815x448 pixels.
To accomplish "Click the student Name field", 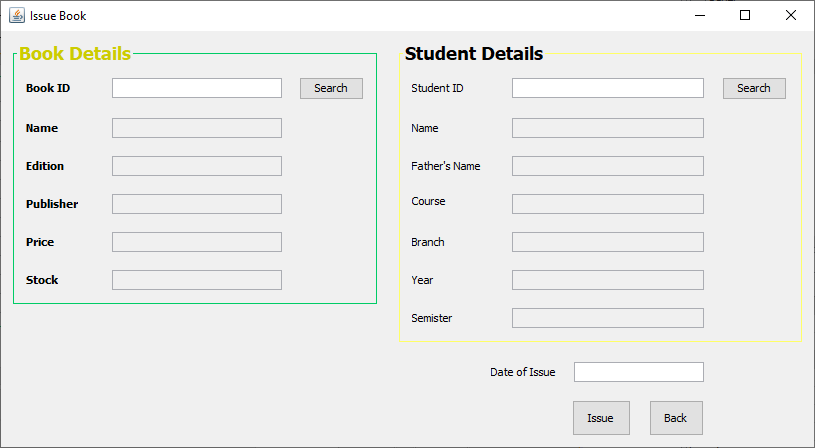I will [607, 128].
